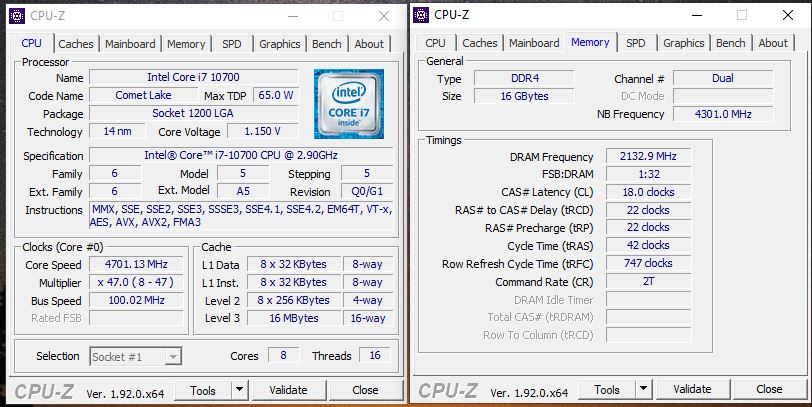Screen dimensions: 812x407
Task: Minimize the left CPU-Z window
Action: (x=293, y=16)
